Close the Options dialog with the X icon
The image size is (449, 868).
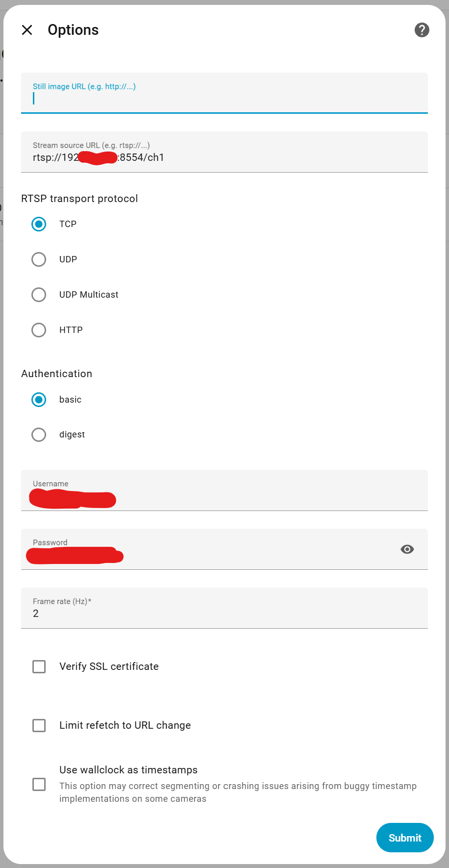pyautogui.click(x=27, y=30)
